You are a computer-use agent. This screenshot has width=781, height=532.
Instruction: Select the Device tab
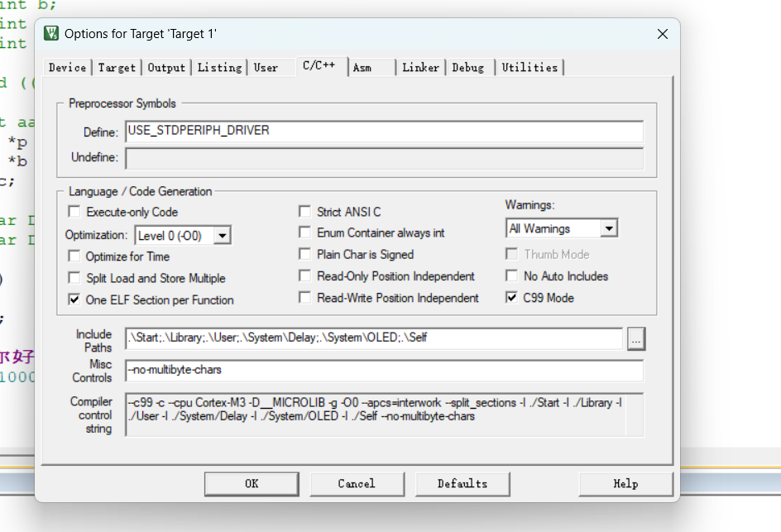click(x=67, y=68)
